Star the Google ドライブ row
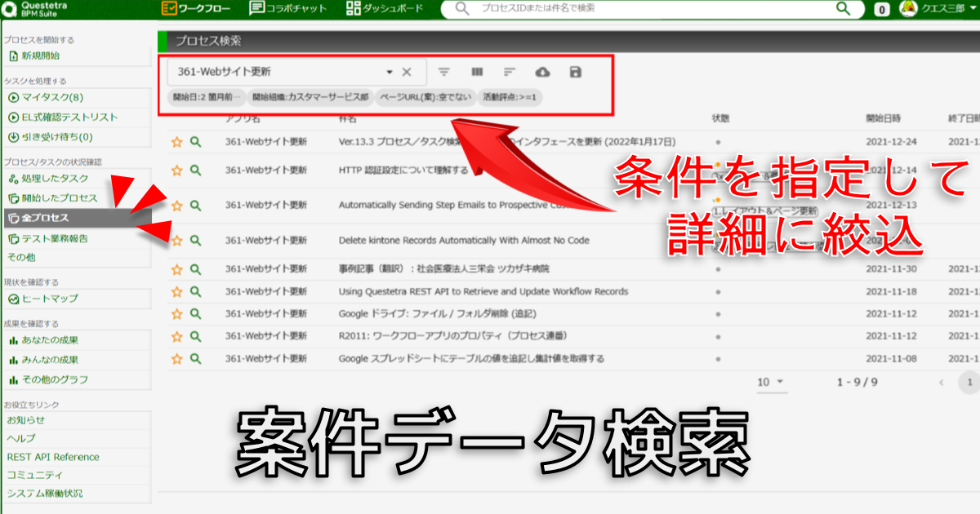980x514 pixels. pos(176,313)
